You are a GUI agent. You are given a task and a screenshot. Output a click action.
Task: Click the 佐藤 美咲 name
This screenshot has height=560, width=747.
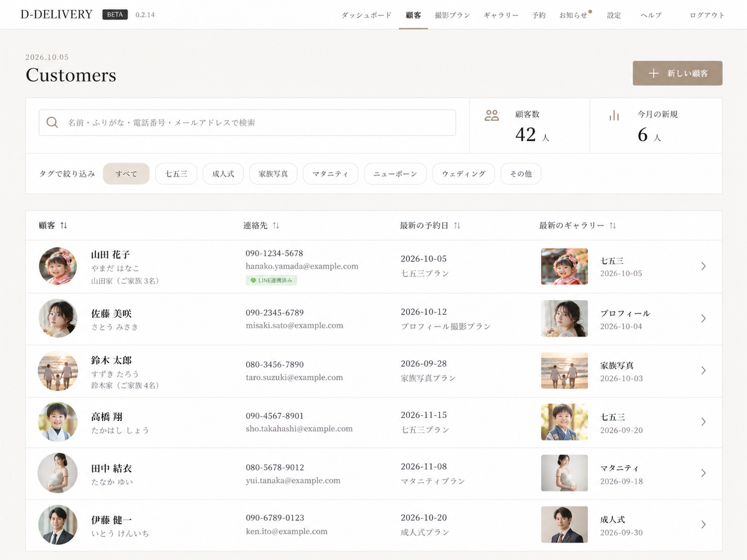pos(111,314)
